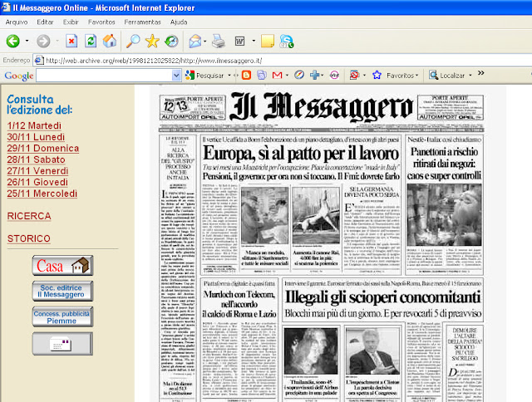The height and width of the screenshot is (402, 532).
Task: Click the pink round face icon
Action: tap(334, 75)
